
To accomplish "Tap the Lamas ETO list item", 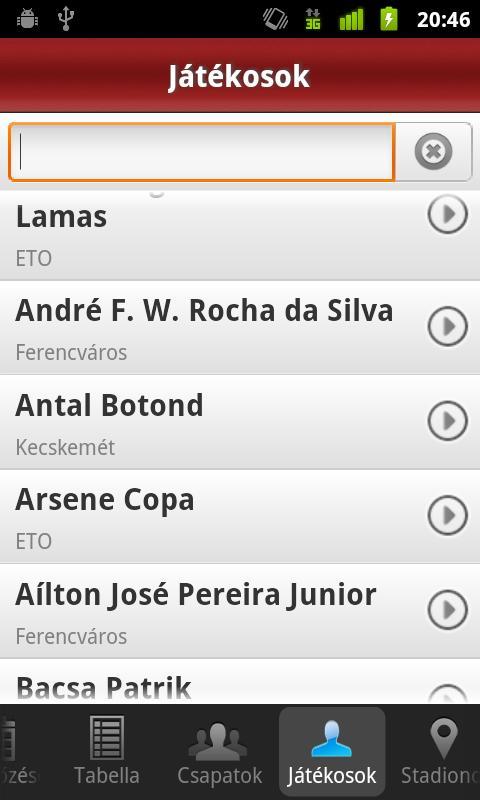I will [x=240, y=235].
